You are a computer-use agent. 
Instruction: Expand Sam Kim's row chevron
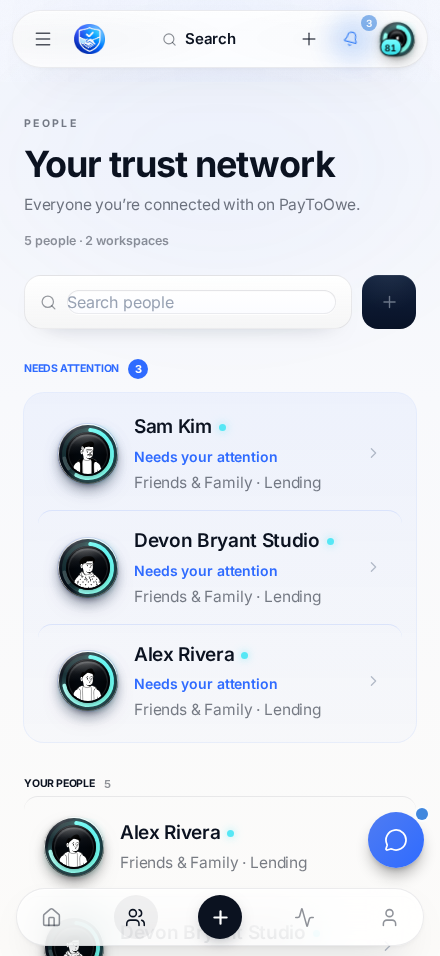(x=374, y=453)
